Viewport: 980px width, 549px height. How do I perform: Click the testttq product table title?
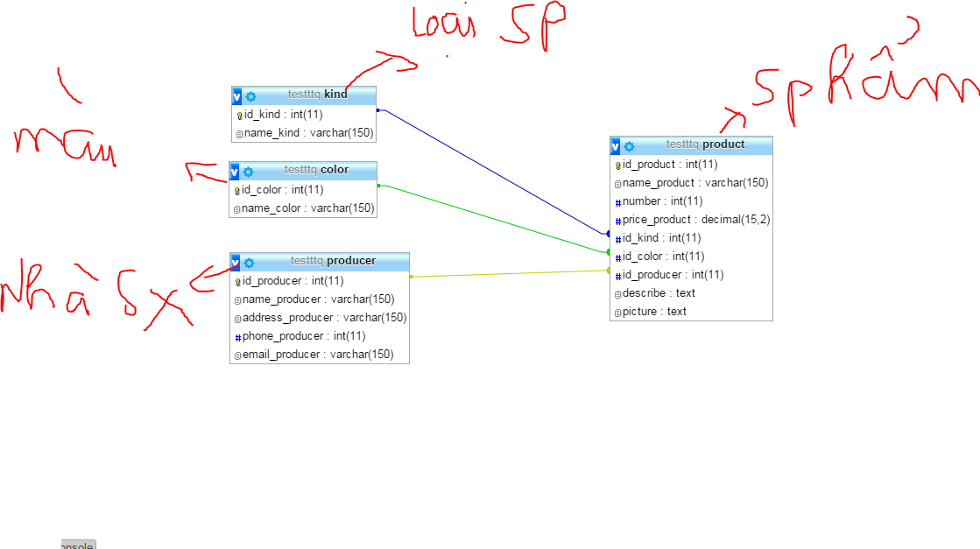click(705, 144)
